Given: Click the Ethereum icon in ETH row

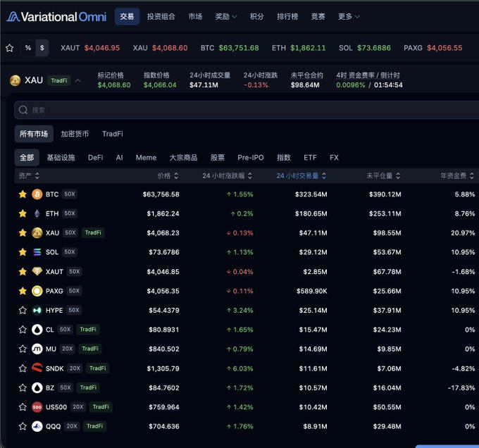Looking at the screenshot, I should pyautogui.click(x=37, y=213).
